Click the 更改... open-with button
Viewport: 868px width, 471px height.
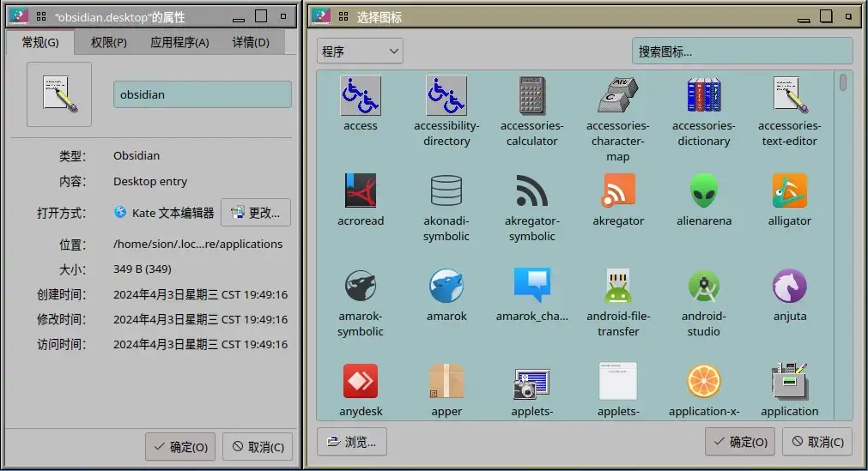coord(256,213)
